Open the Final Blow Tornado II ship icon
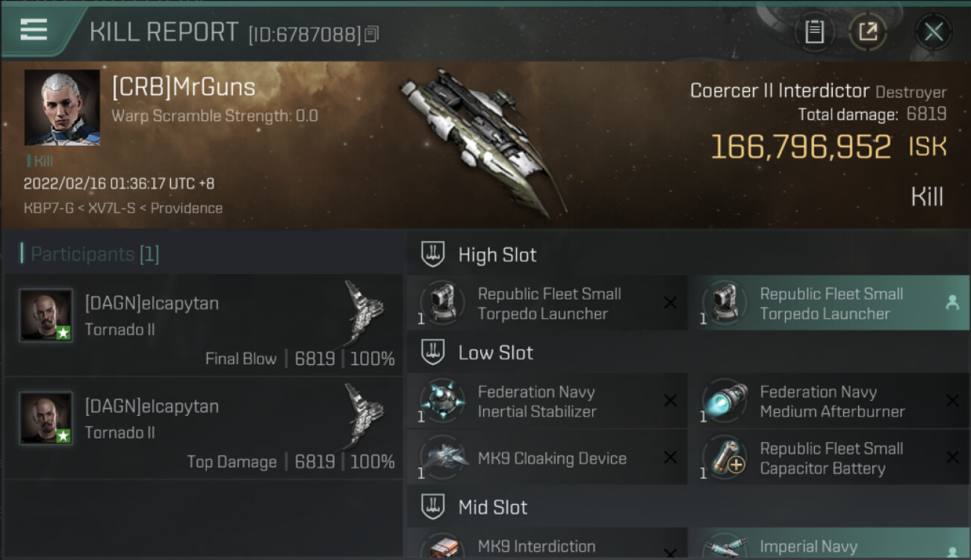 pyautogui.click(x=364, y=312)
